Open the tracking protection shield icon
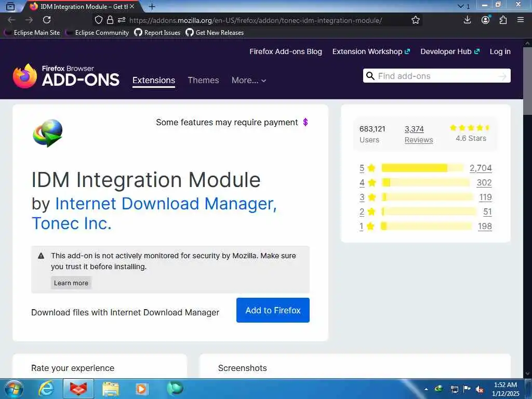Screen dimensions: 532x399 (98, 20)
